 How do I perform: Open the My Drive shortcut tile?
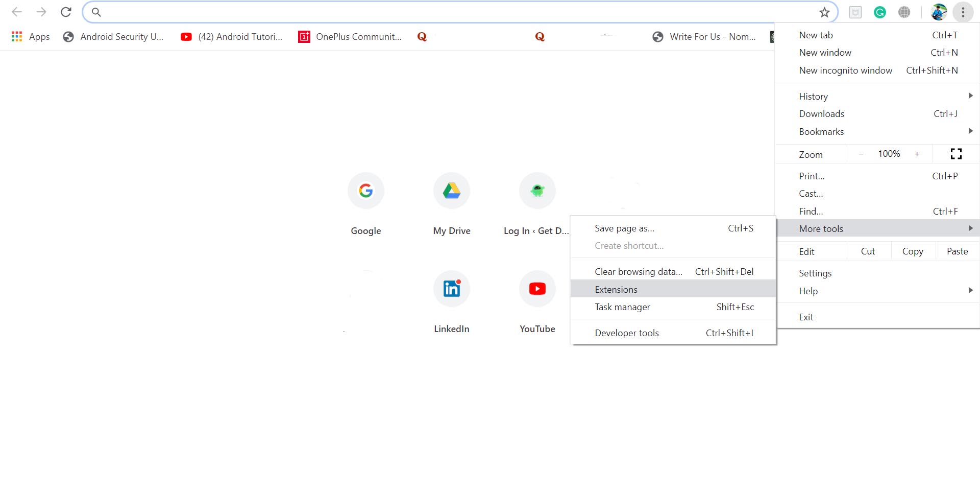[x=452, y=204]
